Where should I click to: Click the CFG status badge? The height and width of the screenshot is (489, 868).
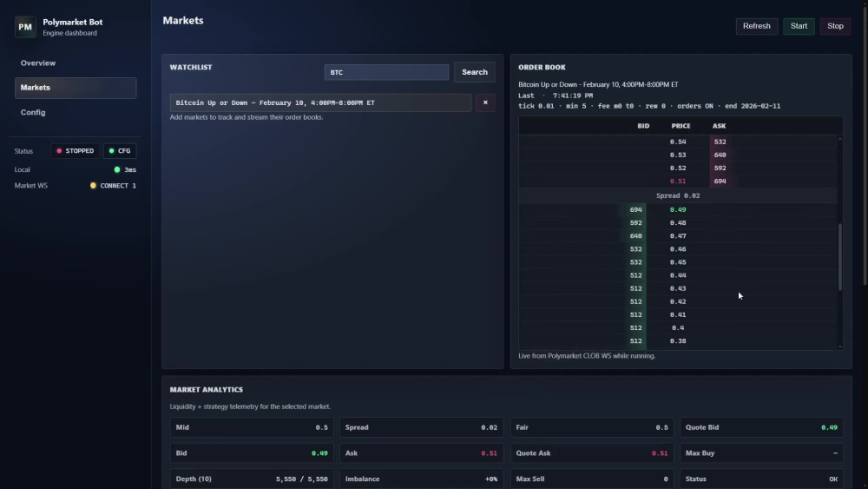point(120,150)
